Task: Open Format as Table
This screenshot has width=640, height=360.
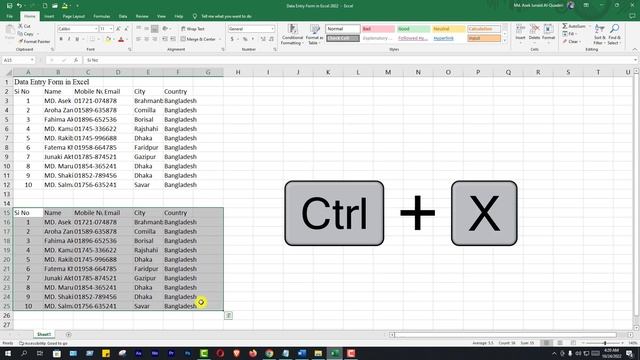Action: 314,34
